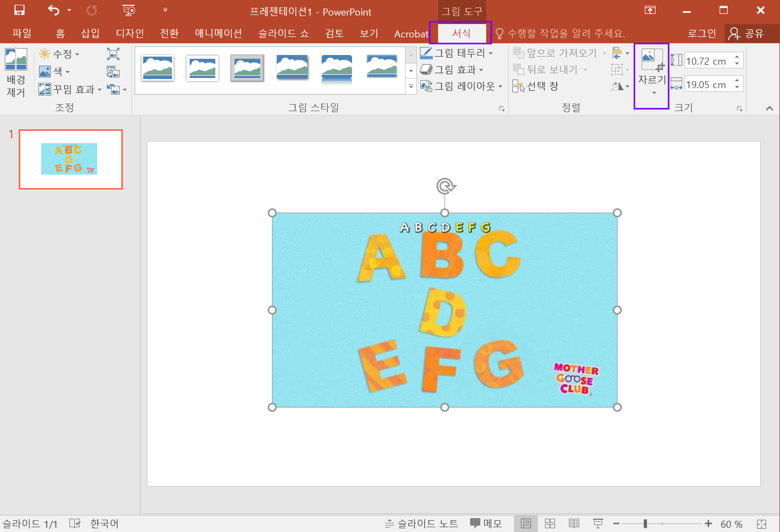Apply the third picture style with gray frame

247,68
